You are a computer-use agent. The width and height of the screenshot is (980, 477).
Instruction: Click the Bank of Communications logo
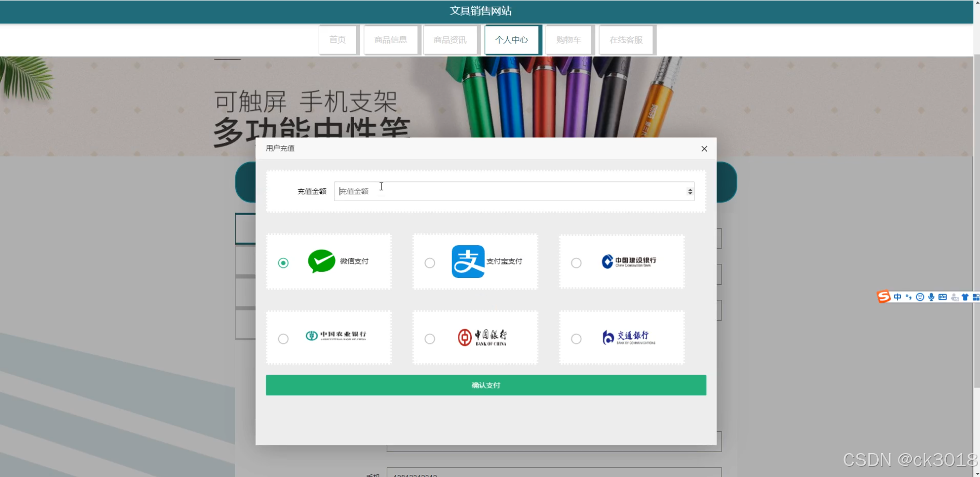pos(629,337)
